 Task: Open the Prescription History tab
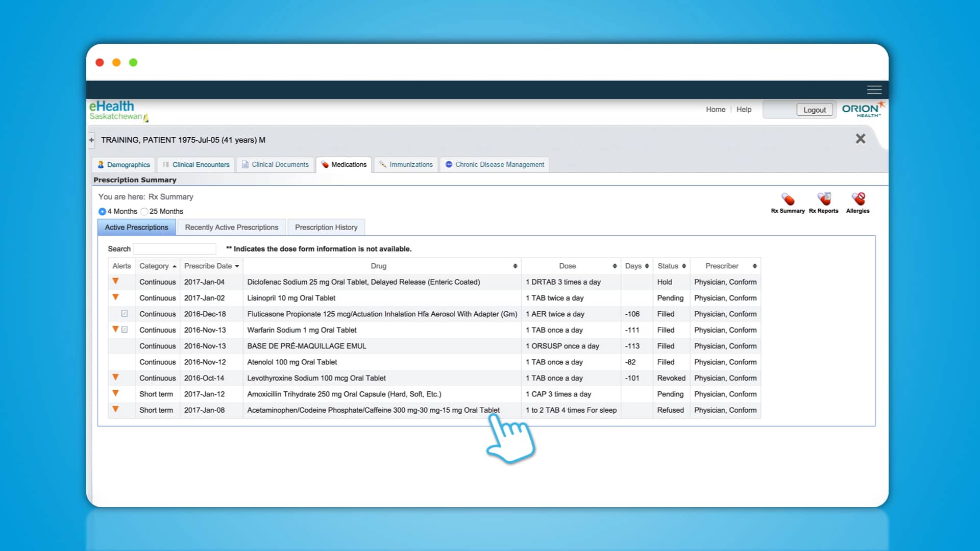pyautogui.click(x=326, y=227)
